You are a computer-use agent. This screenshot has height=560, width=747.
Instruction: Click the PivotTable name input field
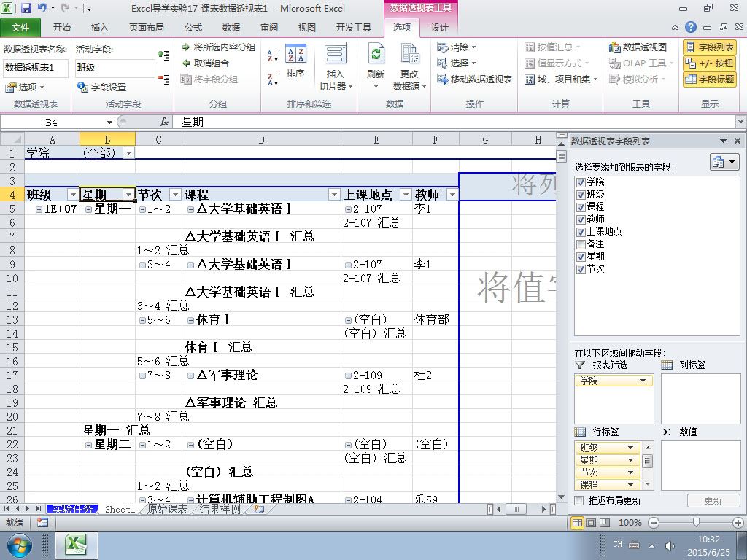(x=35, y=68)
